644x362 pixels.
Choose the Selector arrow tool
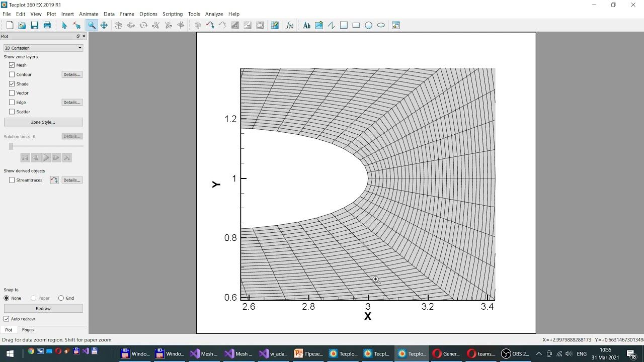64,25
